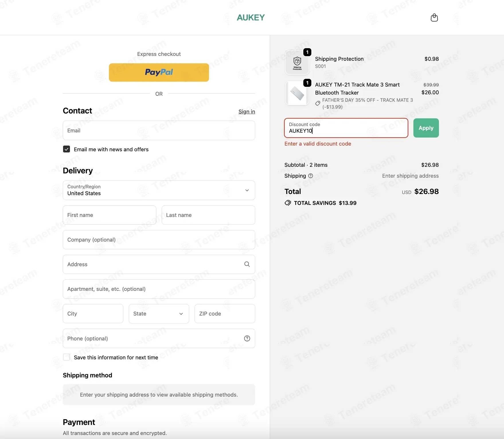Click the AUKEY Track Mate 3 thumbnail
504x439 pixels.
pyautogui.click(x=297, y=93)
